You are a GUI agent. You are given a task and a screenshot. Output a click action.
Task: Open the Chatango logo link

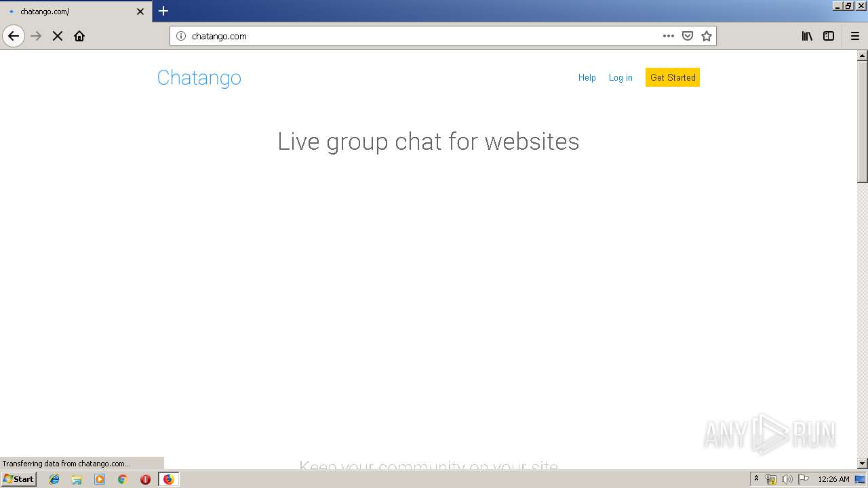[199, 78]
